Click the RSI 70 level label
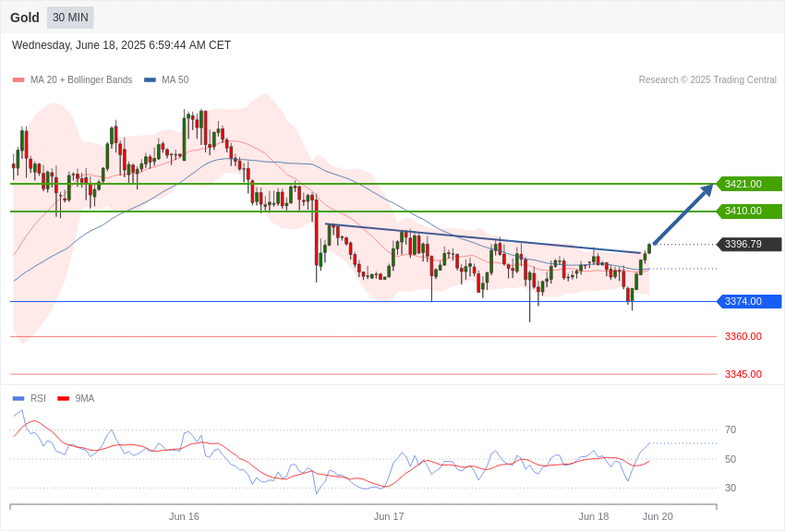 [731, 429]
